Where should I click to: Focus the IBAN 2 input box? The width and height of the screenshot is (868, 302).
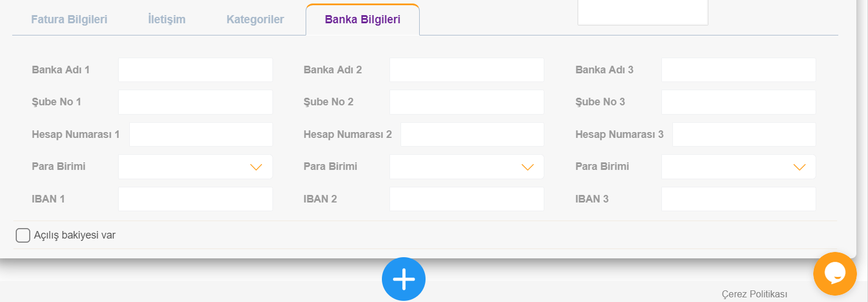[467, 199]
